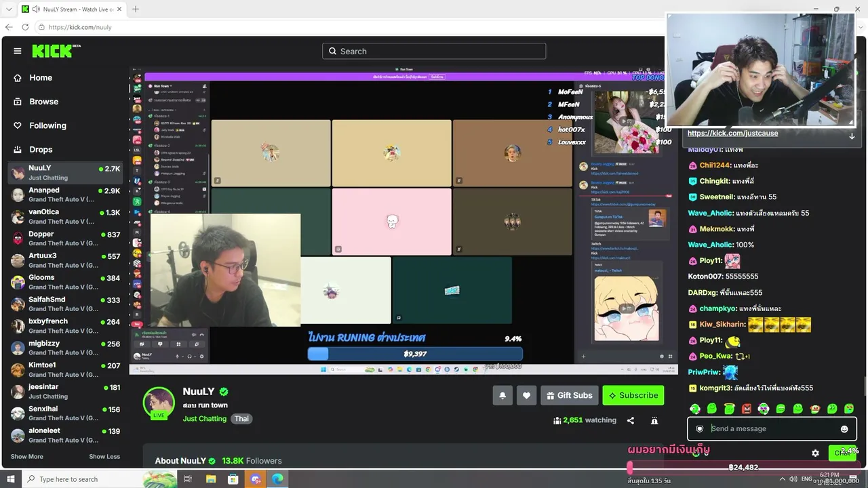Select the NuuLY channel in sidebar

coord(65,173)
